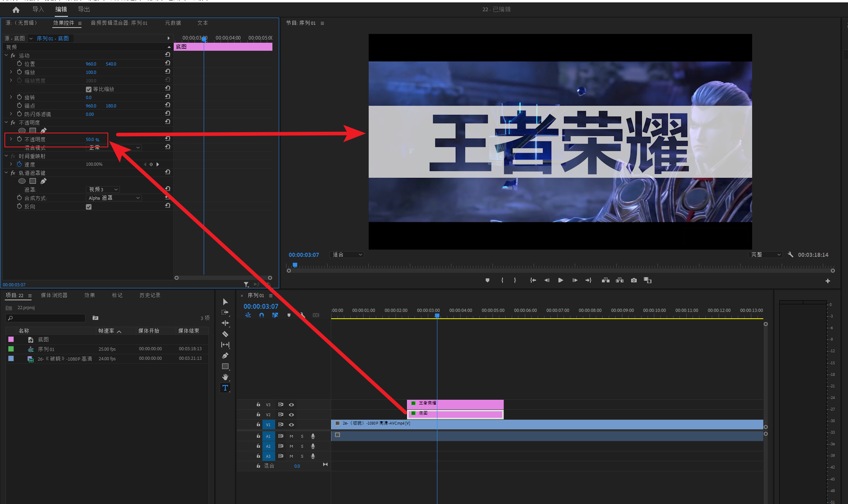Screen dimensions: 848x504
Task: Click the opacity value 50.0 %
Action: coord(92,139)
